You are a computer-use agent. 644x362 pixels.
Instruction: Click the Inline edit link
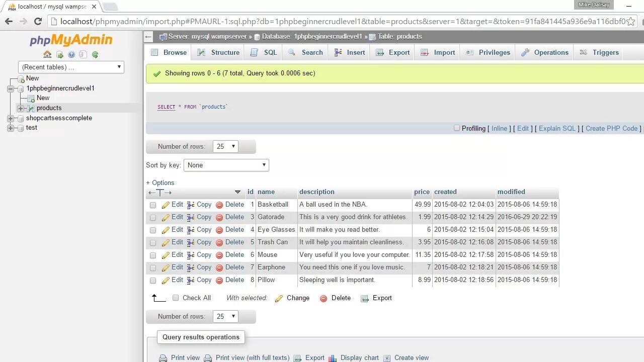(499, 129)
